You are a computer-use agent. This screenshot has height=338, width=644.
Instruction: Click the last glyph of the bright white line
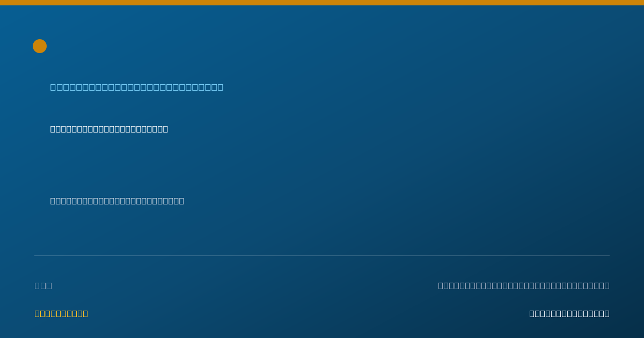click(165, 129)
